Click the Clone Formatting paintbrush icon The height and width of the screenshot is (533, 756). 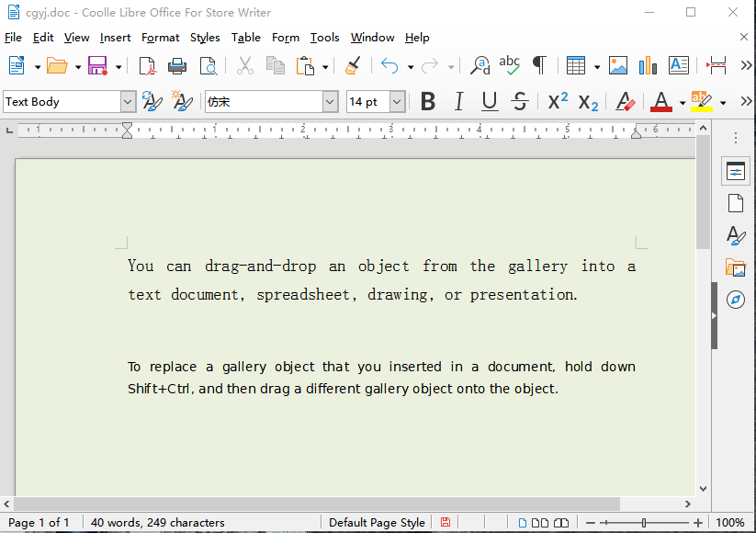(x=352, y=66)
